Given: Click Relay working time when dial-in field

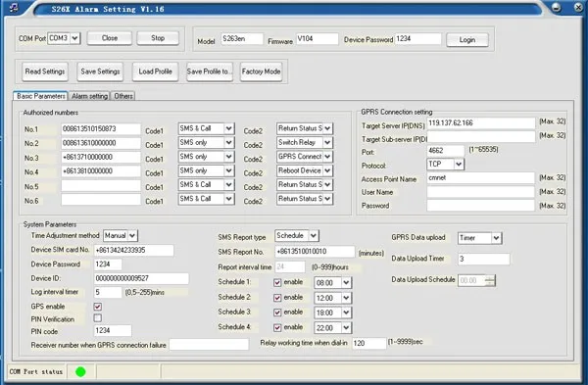Looking at the screenshot, I should pos(369,343).
